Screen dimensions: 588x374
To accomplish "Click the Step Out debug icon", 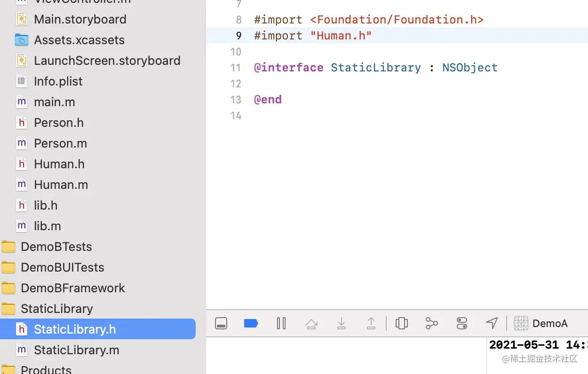I will 371,323.
